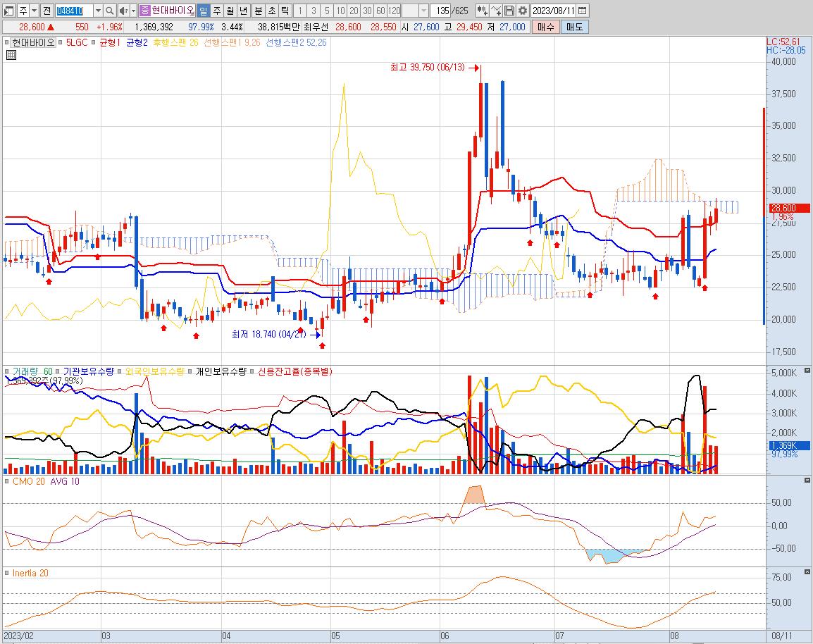Image resolution: width=813 pixels, height=644 pixels.
Task: Click the 외국인보유수량 legend label
Action: point(154,371)
